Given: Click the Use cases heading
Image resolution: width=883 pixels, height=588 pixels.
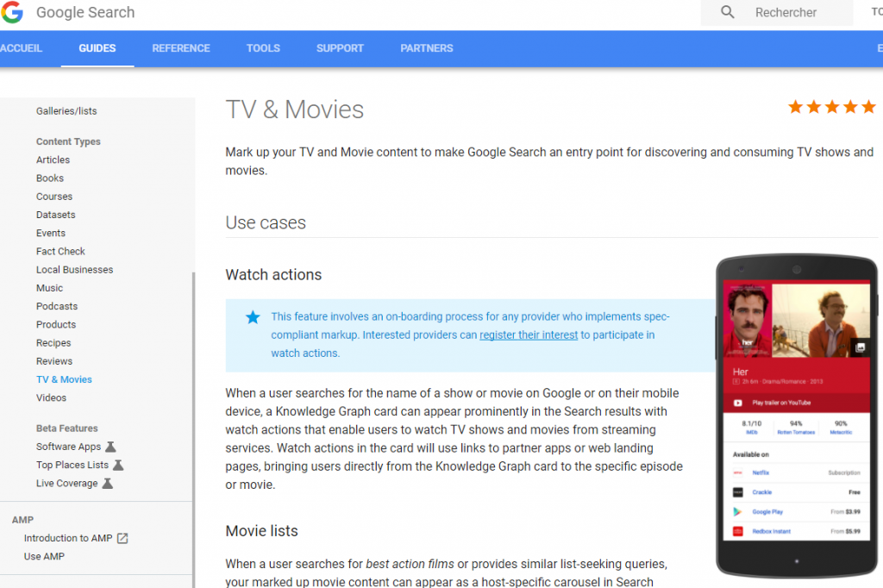Looking at the screenshot, I should [266, 223].
